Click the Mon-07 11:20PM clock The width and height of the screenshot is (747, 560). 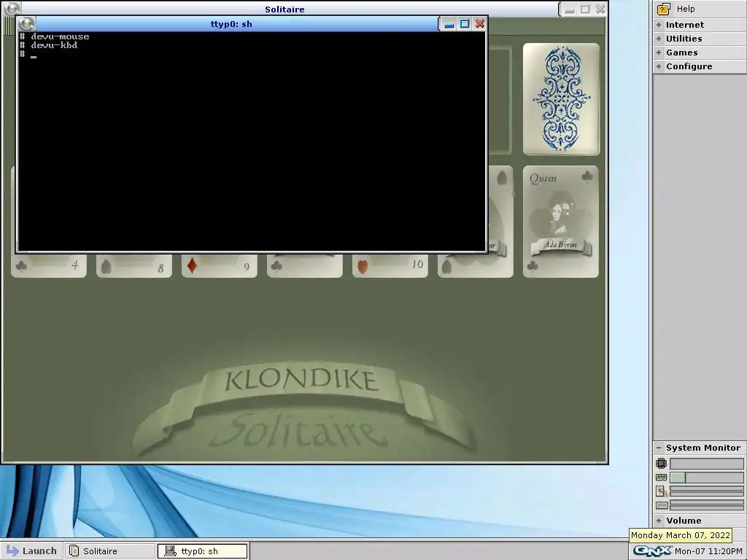[708, 551]
